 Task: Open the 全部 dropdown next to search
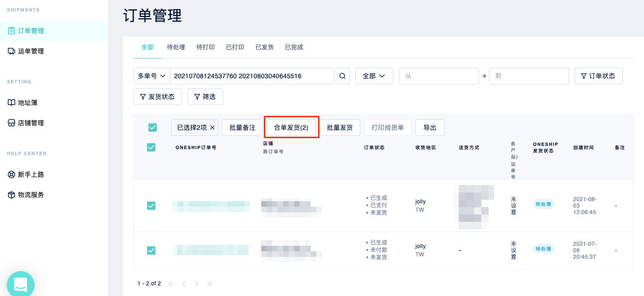(x=374, y=76)
